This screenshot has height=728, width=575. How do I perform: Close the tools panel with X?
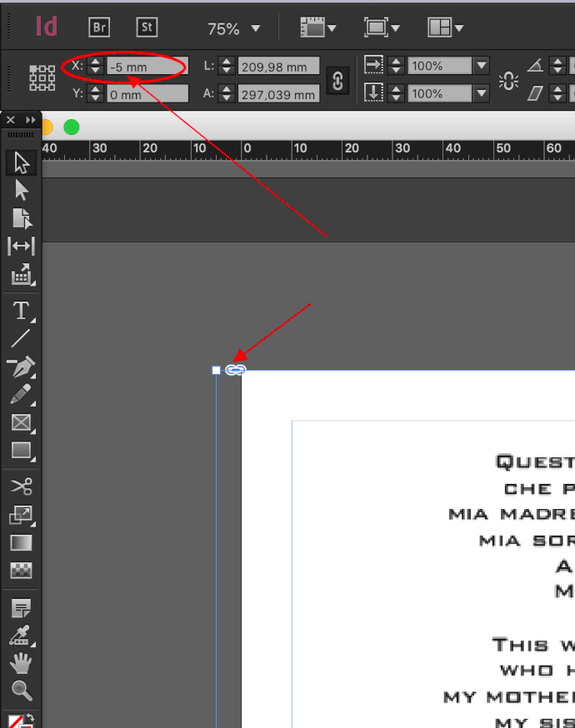tap(11, 120)
